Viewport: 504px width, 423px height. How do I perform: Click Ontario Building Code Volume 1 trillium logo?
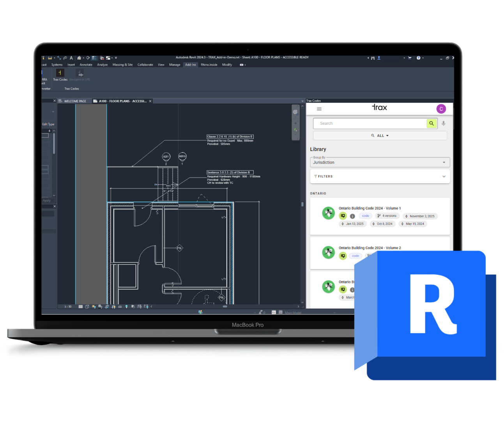[328, 213]
